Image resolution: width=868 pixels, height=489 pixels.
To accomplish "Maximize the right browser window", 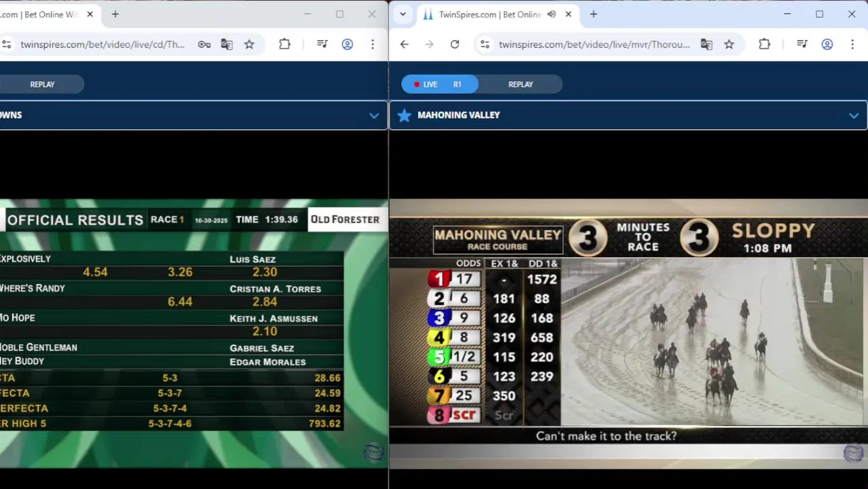I will click(x=819, y=14).
